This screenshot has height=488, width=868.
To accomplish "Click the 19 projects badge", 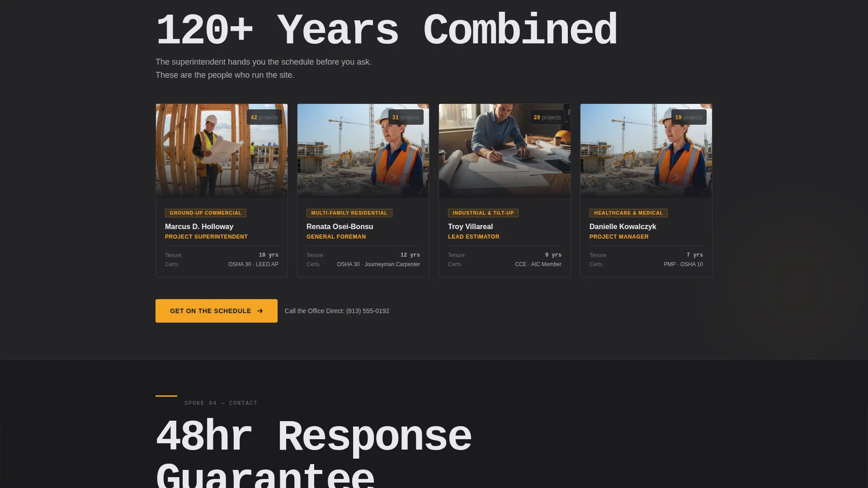I will (x=689, y=117).
